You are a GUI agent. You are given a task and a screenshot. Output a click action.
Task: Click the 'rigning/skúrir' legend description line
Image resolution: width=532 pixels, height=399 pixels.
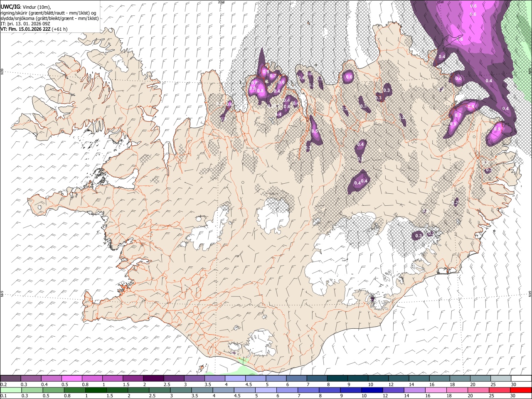point(48,13)
